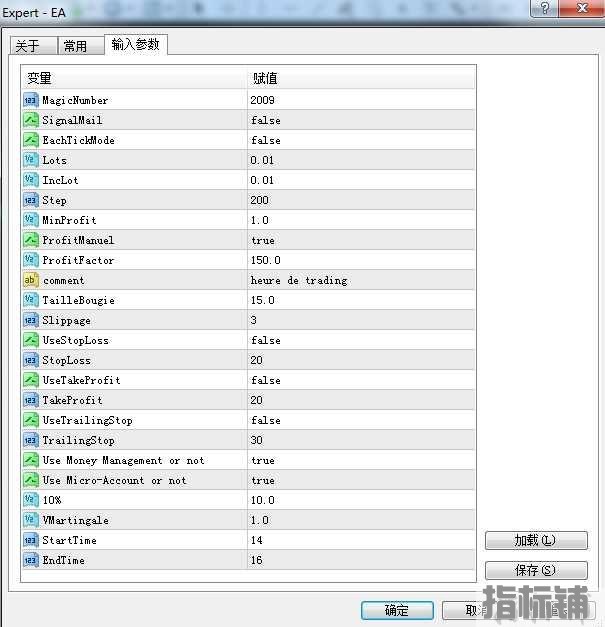Click the UseTrailingStop boolean type icon
This screenshot has height=627, width=605.
[x=30, y=420]
